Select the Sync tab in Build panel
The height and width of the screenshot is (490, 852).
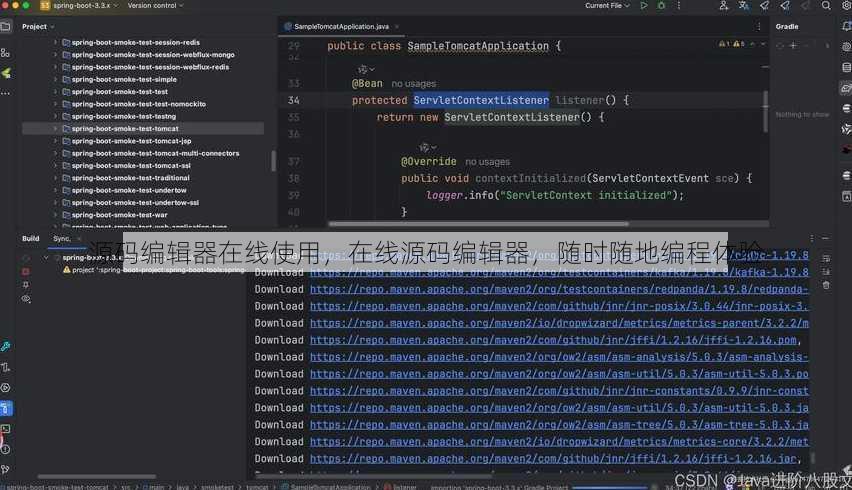tap(61, 238)
